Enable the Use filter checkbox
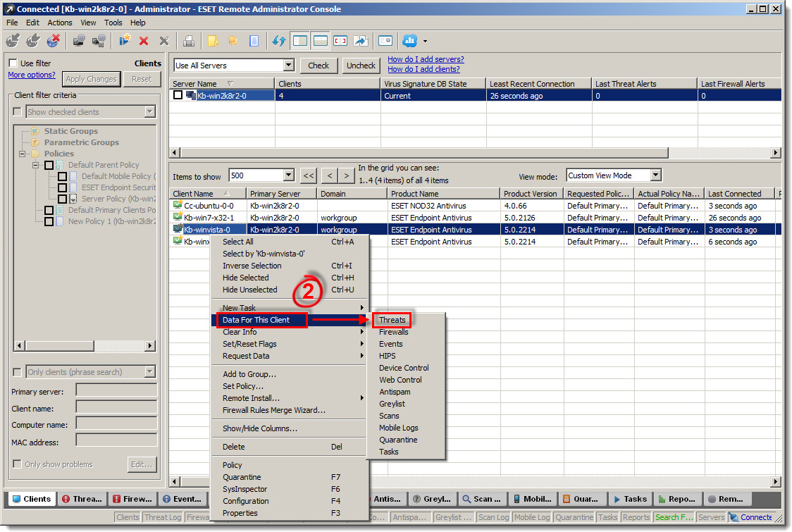This screenshot has height=532, width=792. [x=13, y=63]
